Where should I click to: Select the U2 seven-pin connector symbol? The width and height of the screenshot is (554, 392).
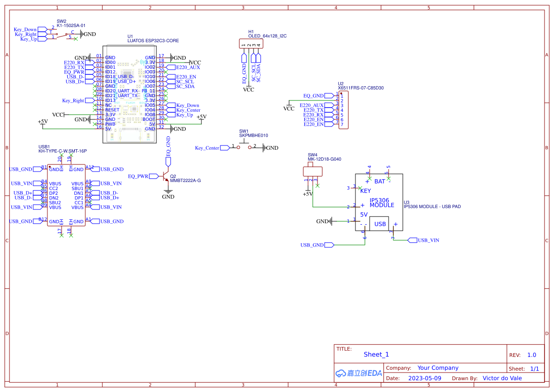point(344,110)
